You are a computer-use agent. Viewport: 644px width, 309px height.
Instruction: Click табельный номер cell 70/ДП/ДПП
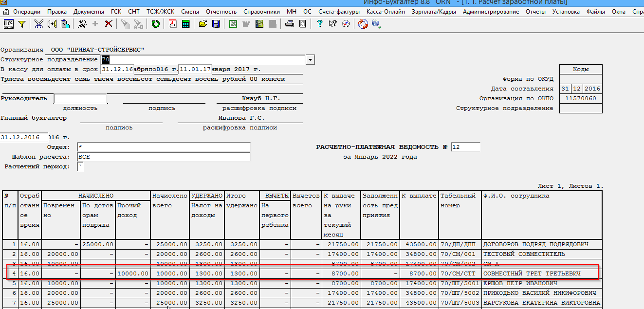(460, 244)
